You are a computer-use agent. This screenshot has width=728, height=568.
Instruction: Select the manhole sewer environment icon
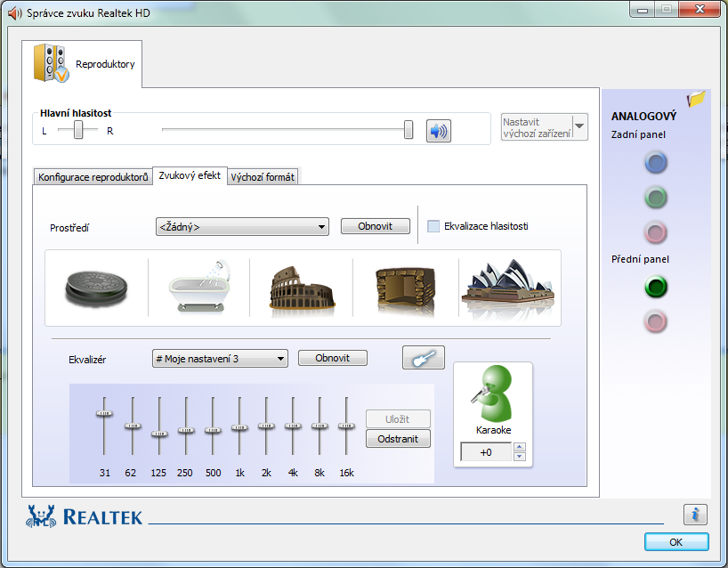tap(96, 288)
